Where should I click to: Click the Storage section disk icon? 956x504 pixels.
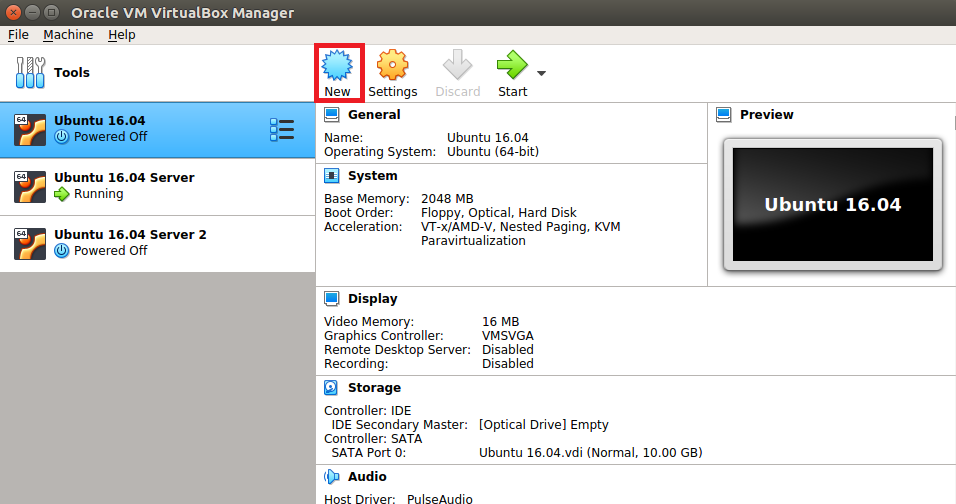coord(331,388)
